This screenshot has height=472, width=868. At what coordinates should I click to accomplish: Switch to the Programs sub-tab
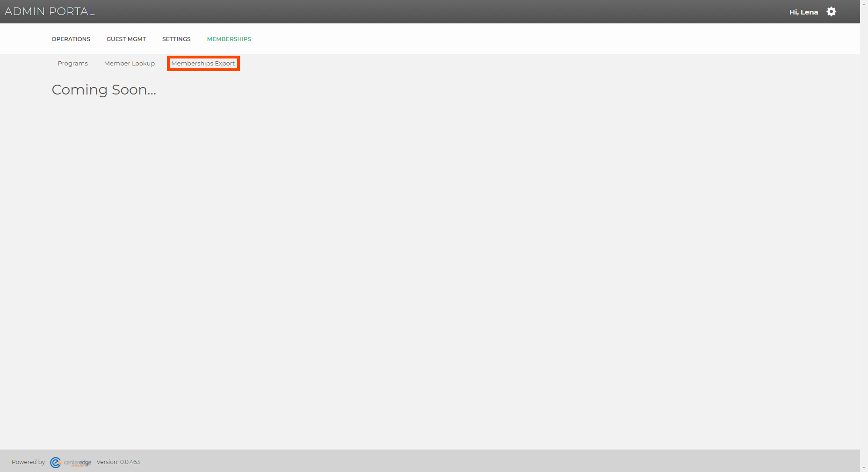tap(72, 63)
